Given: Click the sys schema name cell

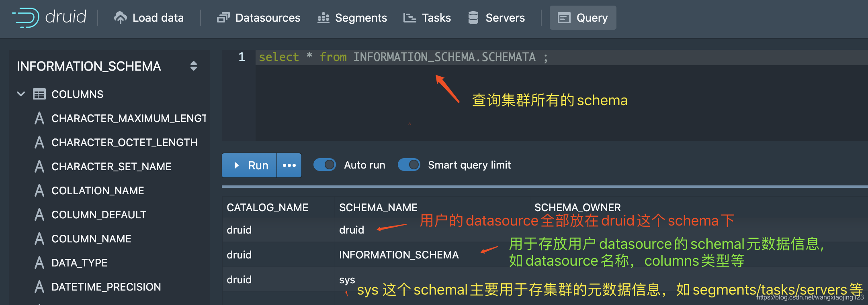Looking at the screenshot, I should (347, 280).
